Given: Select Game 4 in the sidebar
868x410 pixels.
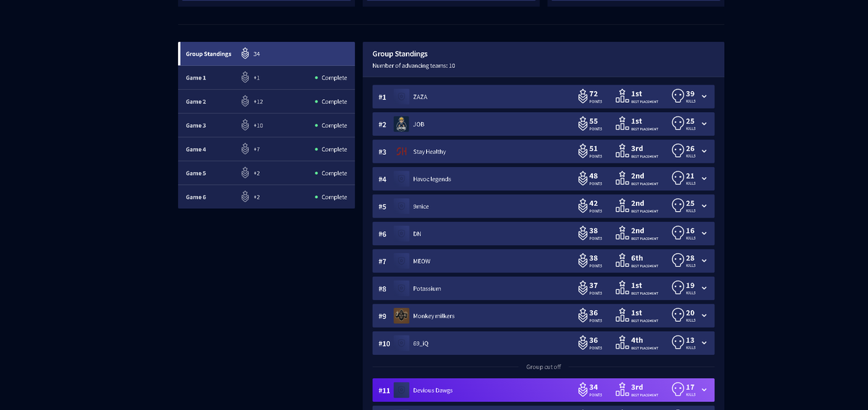Looking at the screenshot, I should (266, 149).
